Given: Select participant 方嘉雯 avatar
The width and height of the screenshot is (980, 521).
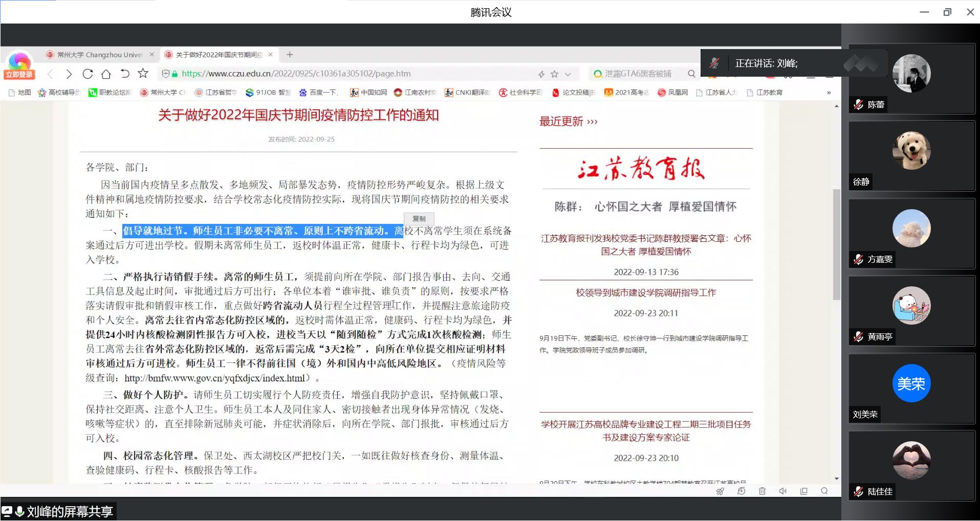Looking at the screenshot, I should 911,228.
